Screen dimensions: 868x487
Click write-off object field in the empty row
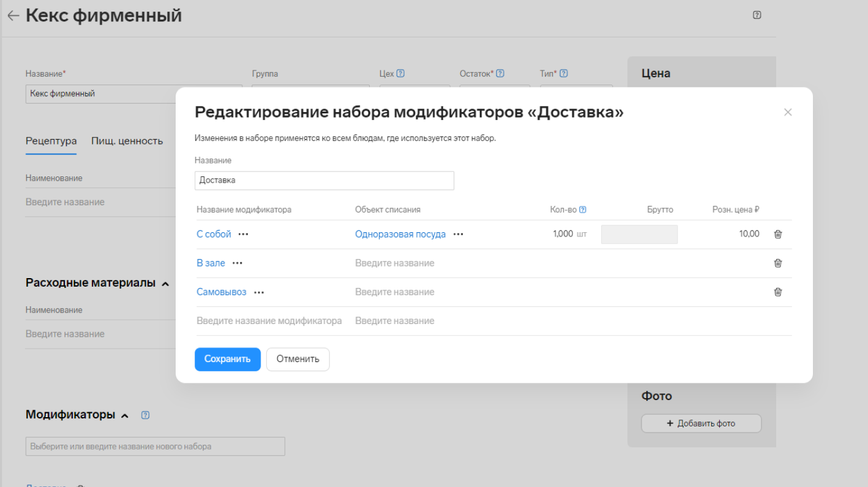(x=395, y=321)
